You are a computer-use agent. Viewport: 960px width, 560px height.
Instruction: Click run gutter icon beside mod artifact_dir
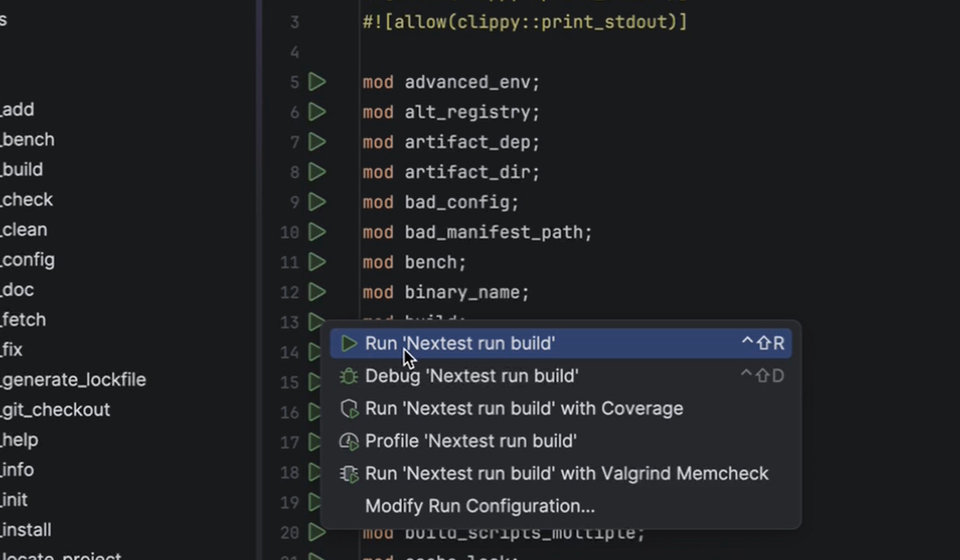(x=317, y=172)
